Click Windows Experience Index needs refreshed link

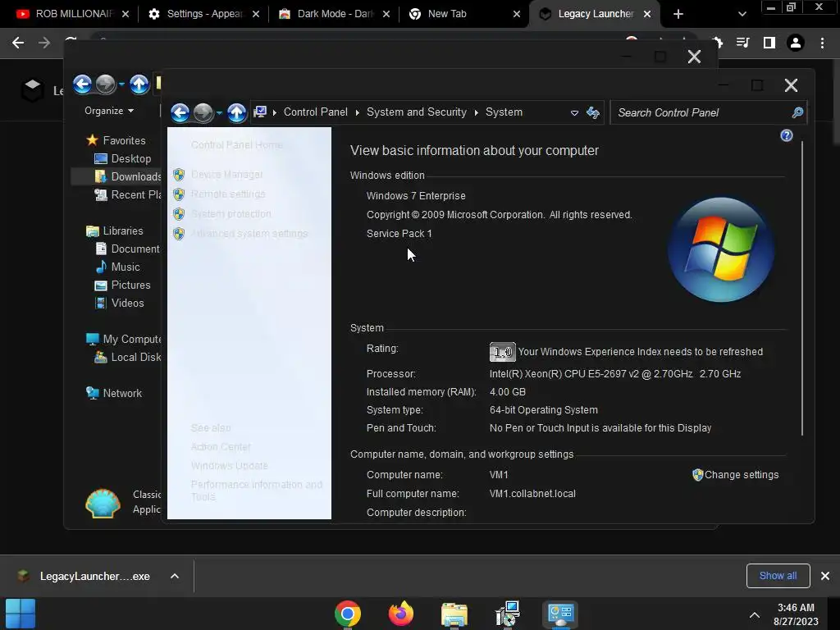(x=640, y=352)
